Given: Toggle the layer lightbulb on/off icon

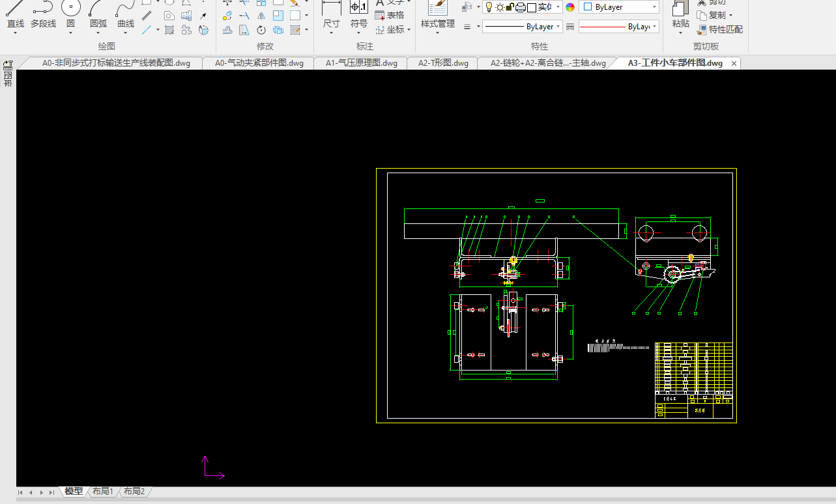Looking at the screenshot, I should pyautogui.click(x=489, y=7).
